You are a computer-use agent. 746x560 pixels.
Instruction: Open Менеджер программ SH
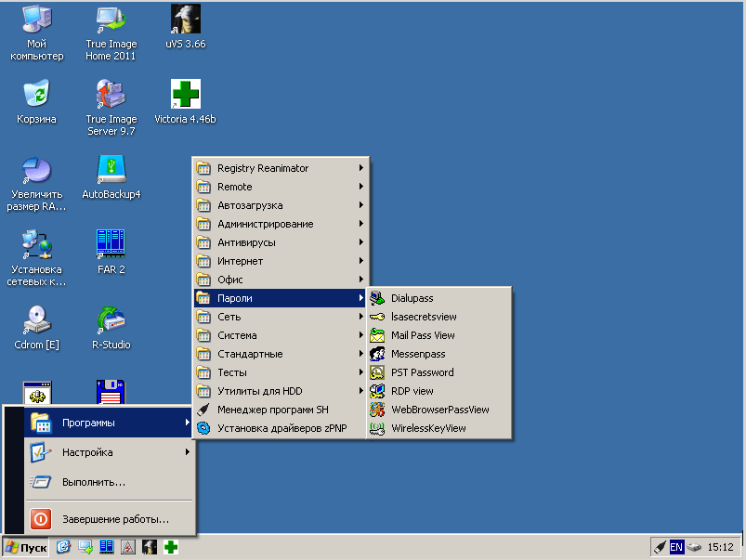(281, 410)
